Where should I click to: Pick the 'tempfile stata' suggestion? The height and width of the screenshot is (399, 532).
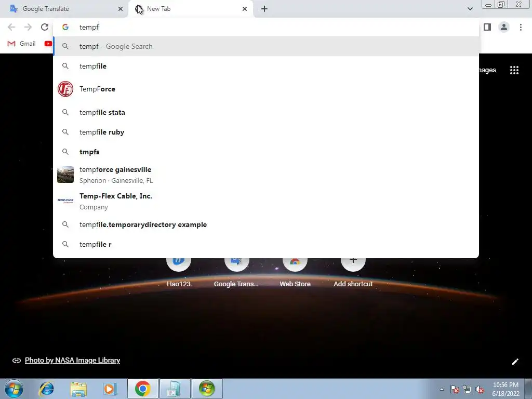pos(266,112)
